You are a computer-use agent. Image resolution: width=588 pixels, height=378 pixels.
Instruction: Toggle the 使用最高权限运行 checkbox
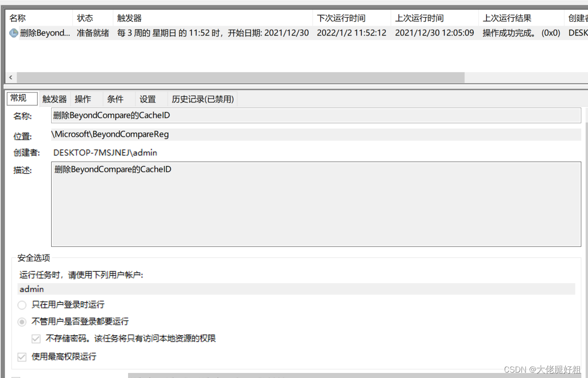point(22,357)
